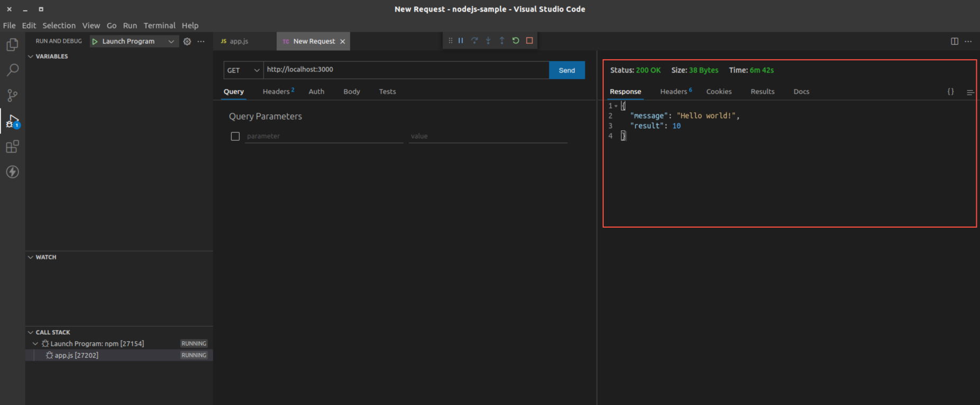The image size is (980, 405).
Task: Click the query parameter value field
Action: pyautogui.click(x=488, y=137)
